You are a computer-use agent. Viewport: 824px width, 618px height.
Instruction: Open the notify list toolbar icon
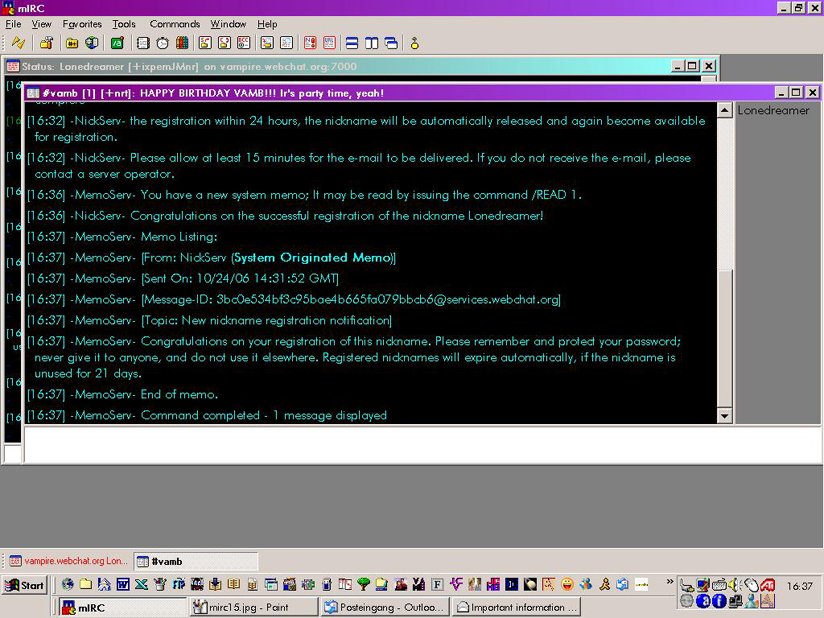coord(310,43)
